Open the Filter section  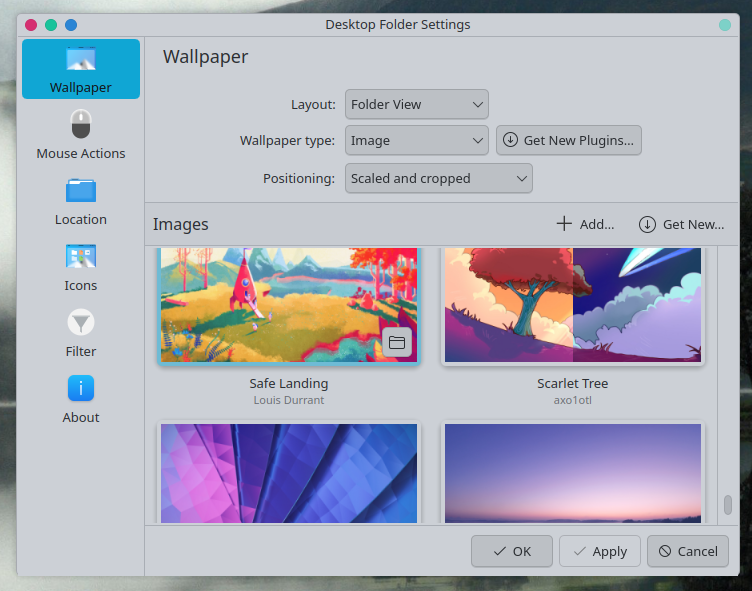pos(81,333)
